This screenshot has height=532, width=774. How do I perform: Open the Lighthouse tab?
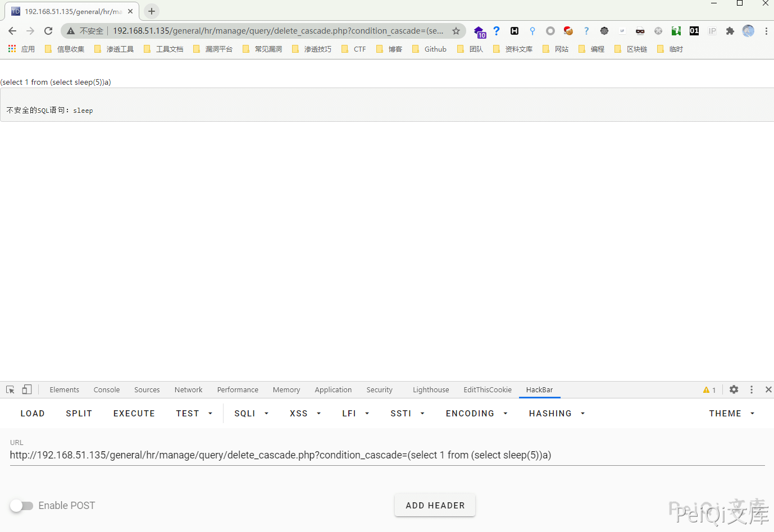tap(431, 389)
